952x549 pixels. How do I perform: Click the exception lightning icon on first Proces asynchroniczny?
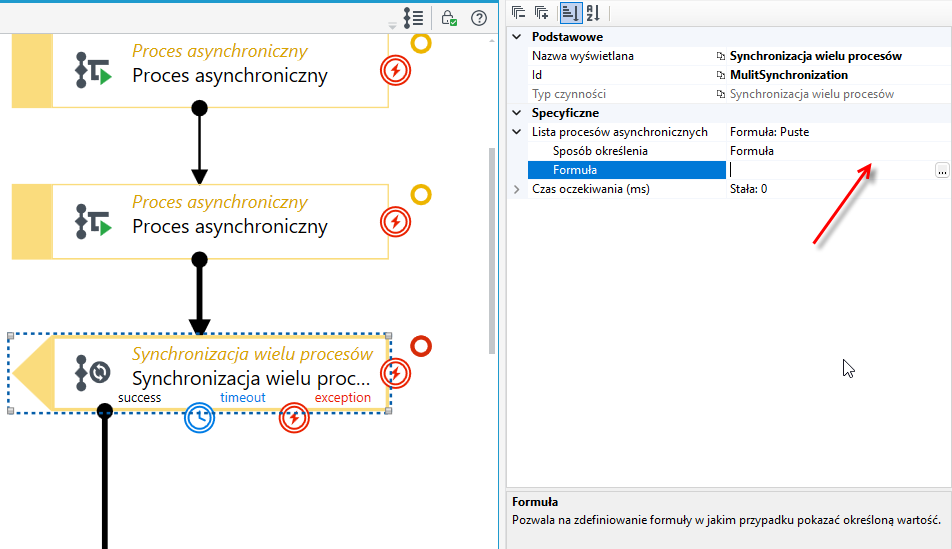[395, 70]
